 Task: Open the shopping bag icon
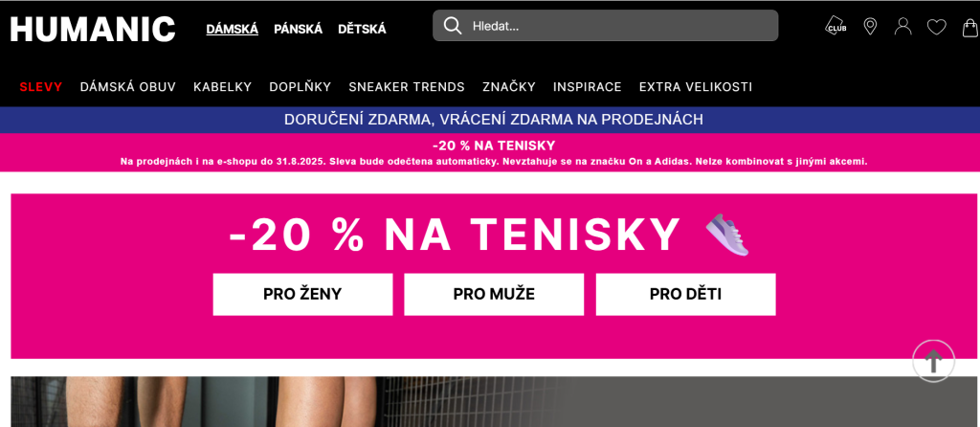[970, 27]
